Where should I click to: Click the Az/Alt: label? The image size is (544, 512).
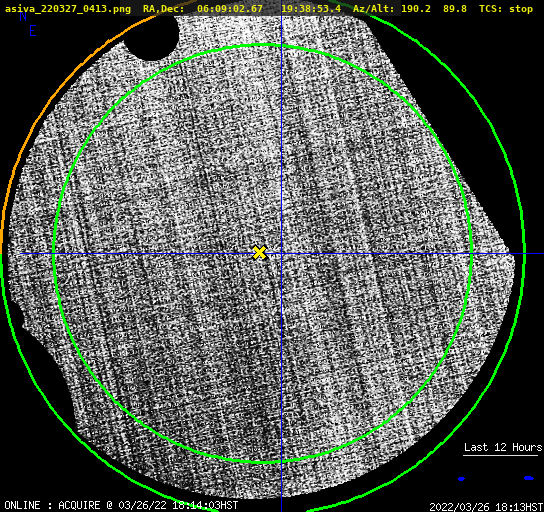(373, 9)
